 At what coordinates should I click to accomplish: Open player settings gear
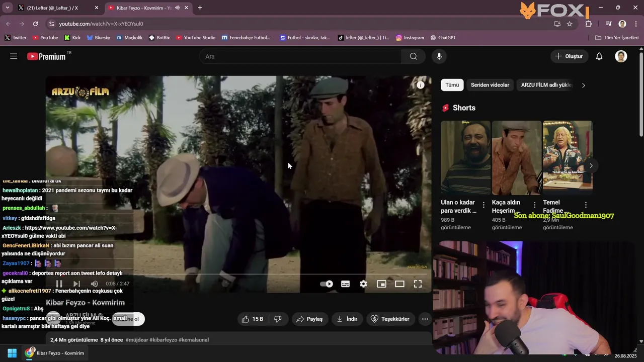click(x=363, y=284)
